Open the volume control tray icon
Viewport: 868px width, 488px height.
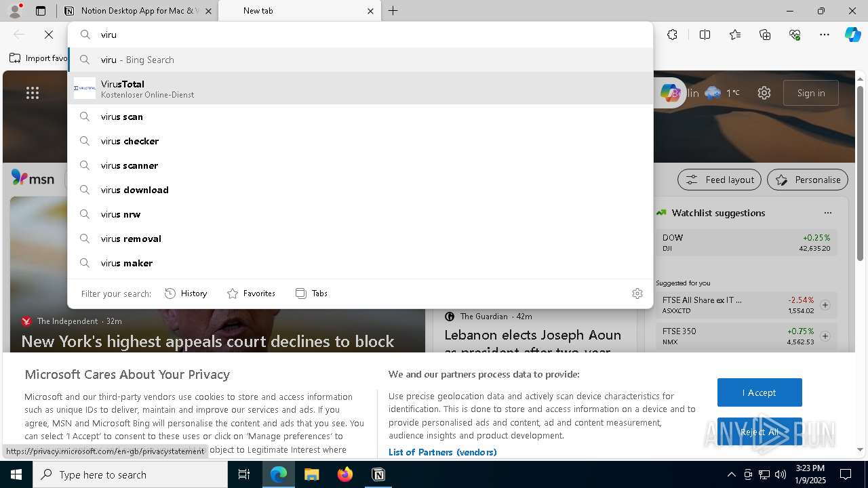781,474
